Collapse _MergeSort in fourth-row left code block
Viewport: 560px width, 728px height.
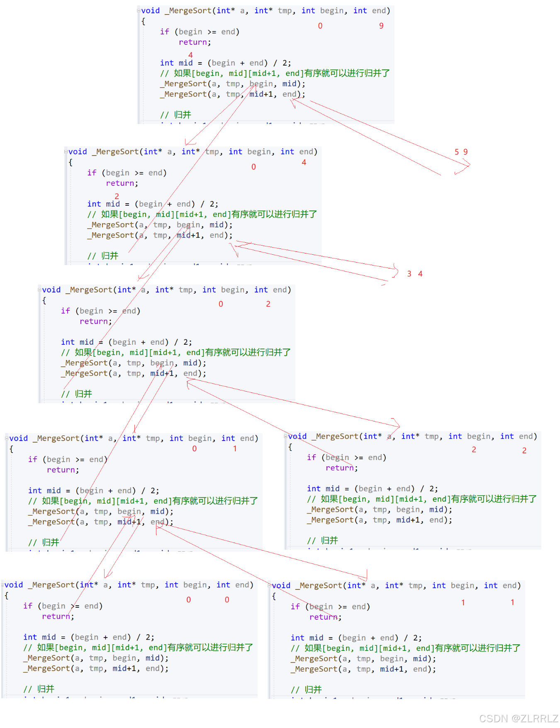(7, 438)
